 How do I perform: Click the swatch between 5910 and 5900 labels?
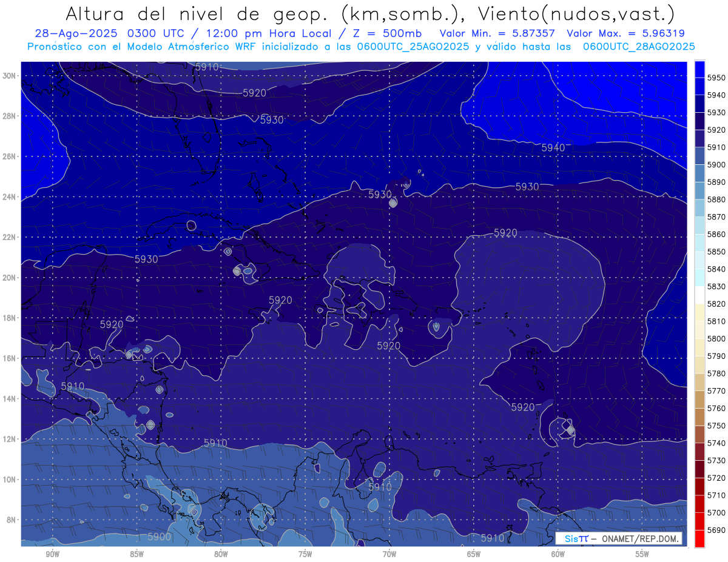699,156
